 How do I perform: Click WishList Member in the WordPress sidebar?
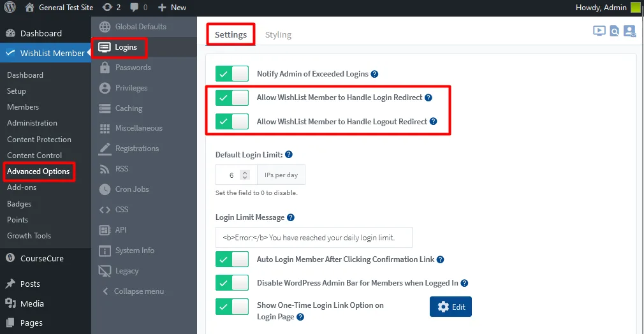click(45, 53)
